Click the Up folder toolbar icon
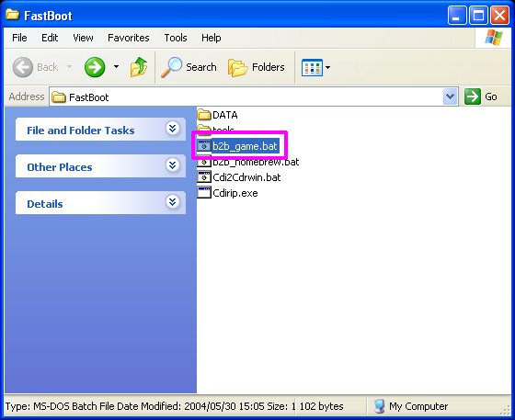Screen dimensions: 515x420 tap(139, 67)
